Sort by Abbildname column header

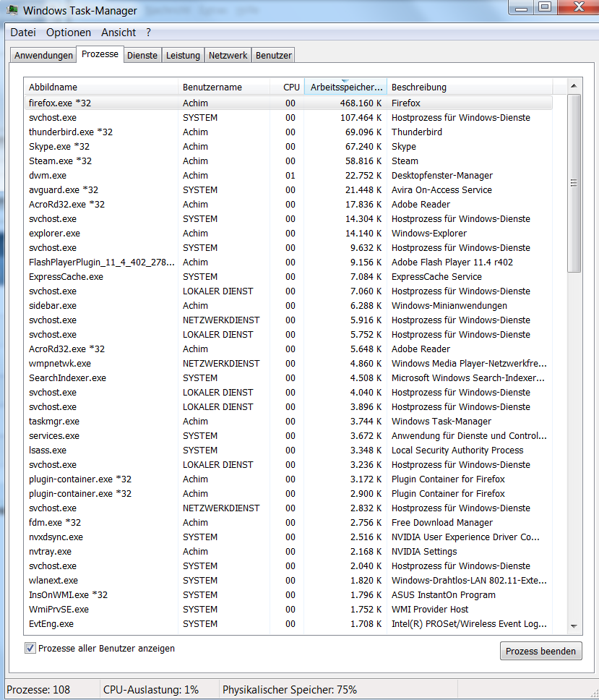[101, 87]
